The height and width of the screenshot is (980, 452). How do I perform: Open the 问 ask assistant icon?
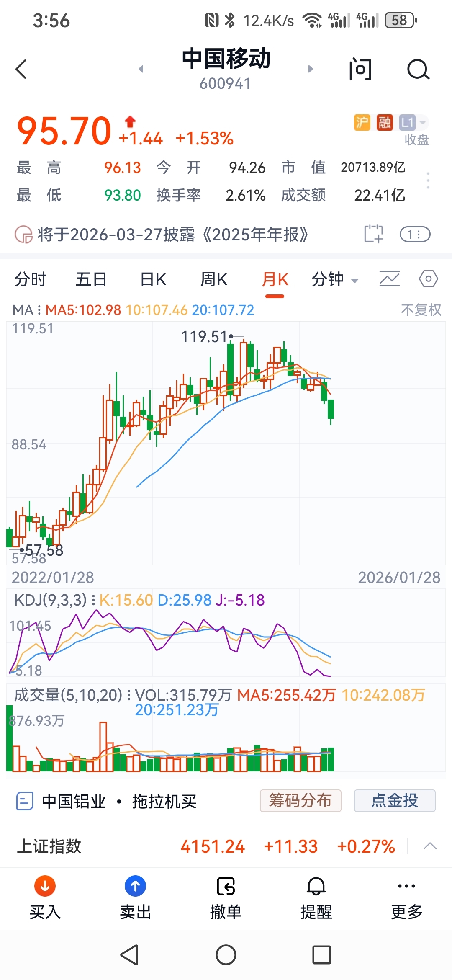point(360,69)
